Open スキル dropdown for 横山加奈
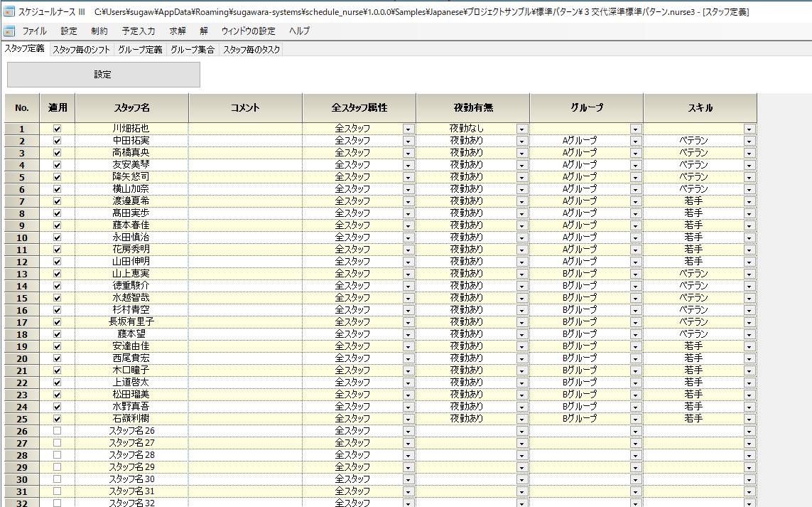This screenshot has height=507, width=812. click(749, 189)
